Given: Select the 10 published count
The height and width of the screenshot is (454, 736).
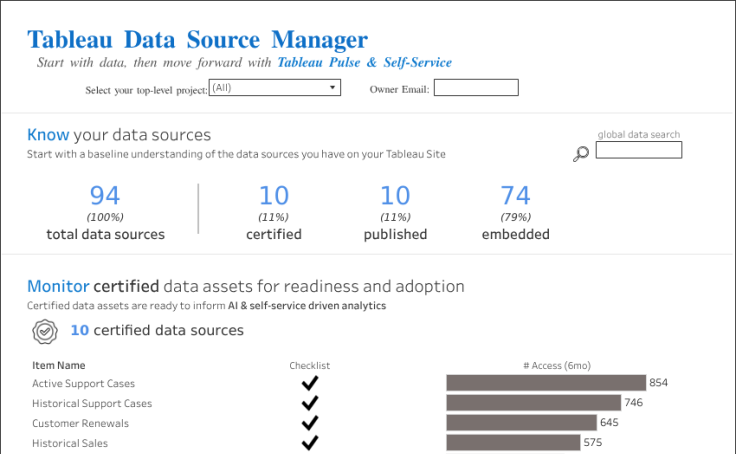Looking at the screenshot, I should pos(395,196).
